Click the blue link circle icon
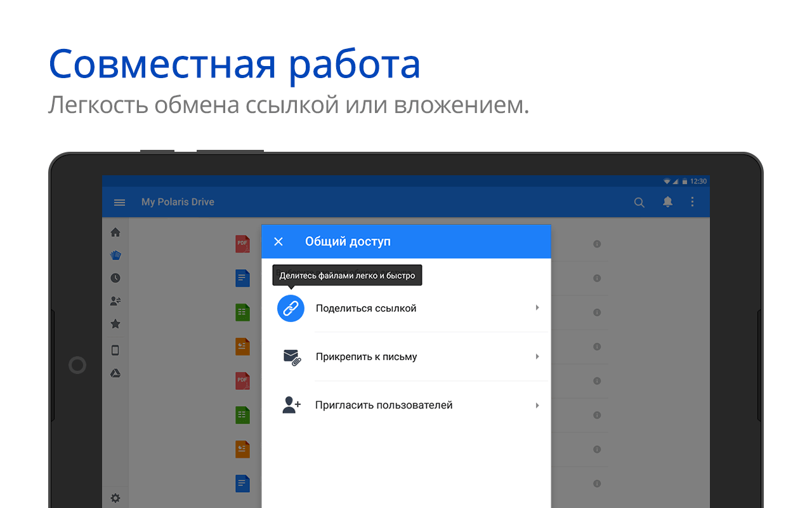Viewport: 812px width, 508px height. (x=291, y=309)
